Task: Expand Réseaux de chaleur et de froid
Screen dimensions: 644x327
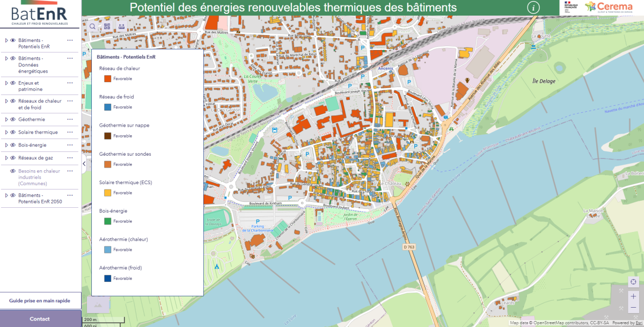Action: pos(6,101)
